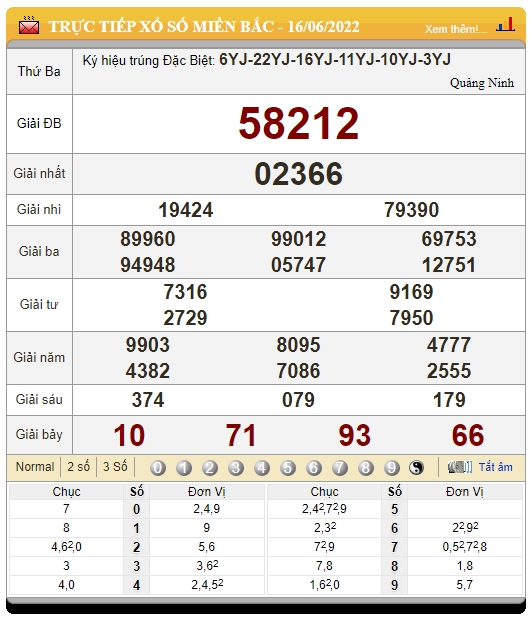Open the Xem thêm link
Screen dimensions: 531x619
[456, 29]
